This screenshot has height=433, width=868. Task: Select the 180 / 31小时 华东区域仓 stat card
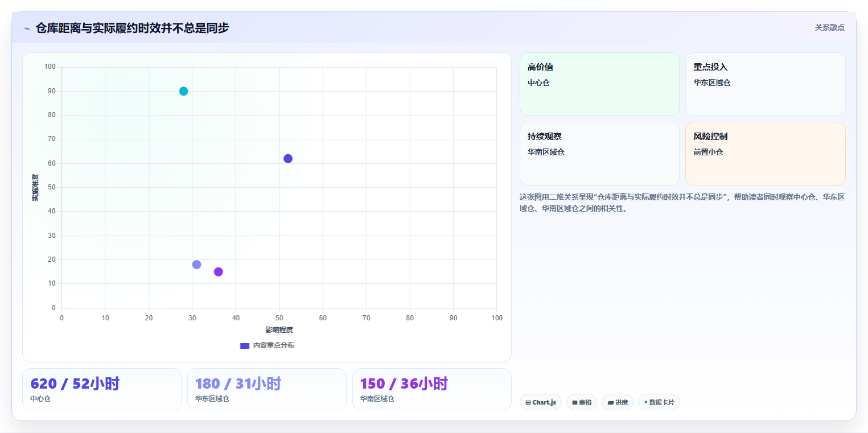tap(267, 389)
